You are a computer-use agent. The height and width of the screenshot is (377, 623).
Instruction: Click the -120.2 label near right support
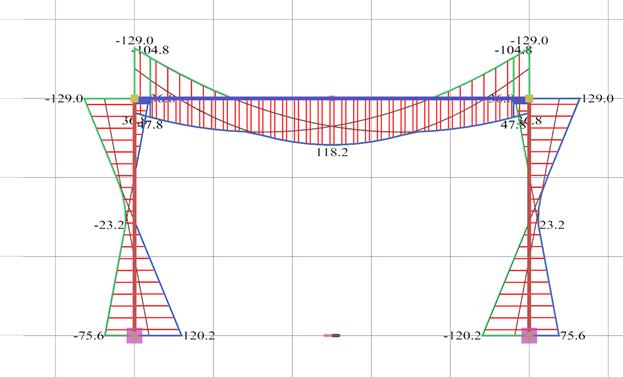click(462, 336)
